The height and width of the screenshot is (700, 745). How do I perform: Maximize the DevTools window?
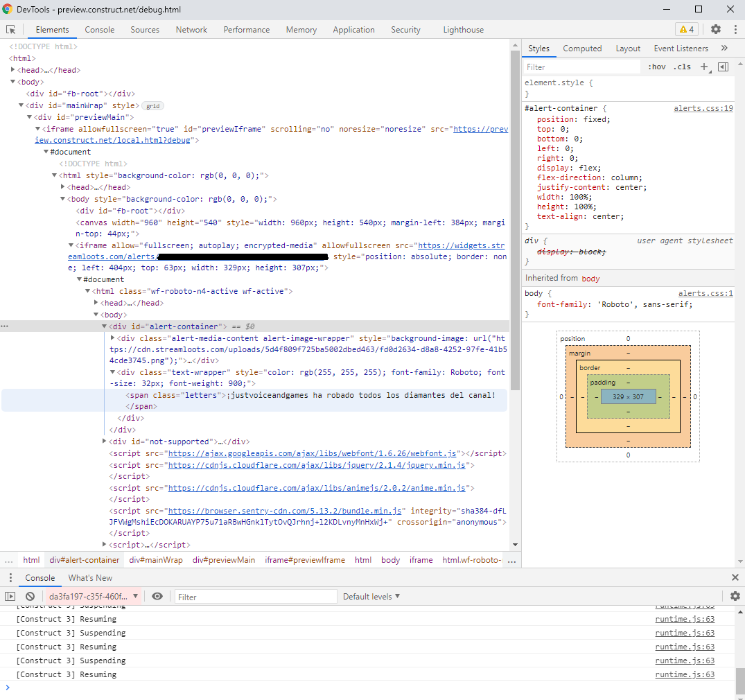tap(699, 10)
